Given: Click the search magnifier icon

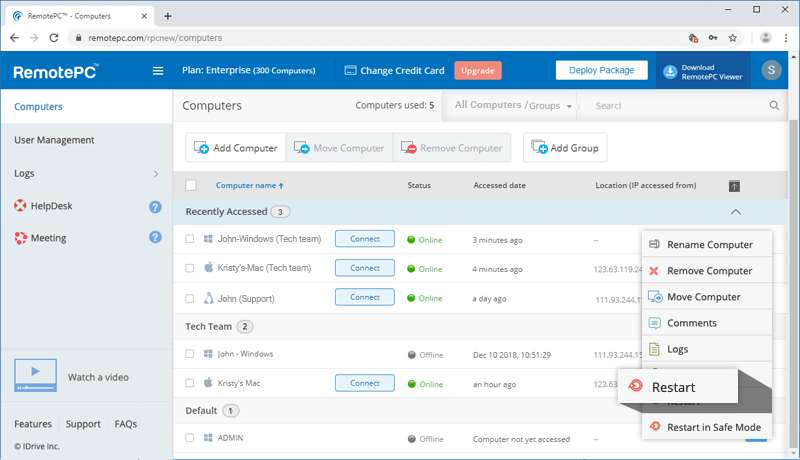Looking at the screenshot, I should 774,106.
